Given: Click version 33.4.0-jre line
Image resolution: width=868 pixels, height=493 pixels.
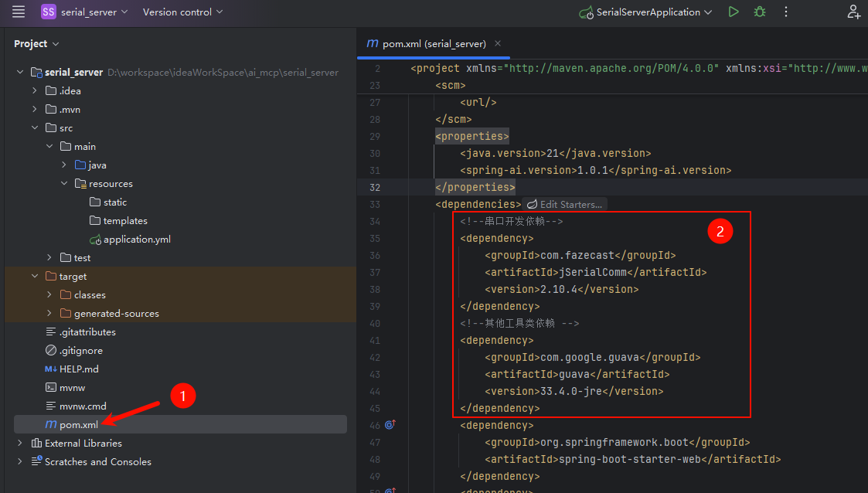Looking at the screenshot, I should coord(574,391).
